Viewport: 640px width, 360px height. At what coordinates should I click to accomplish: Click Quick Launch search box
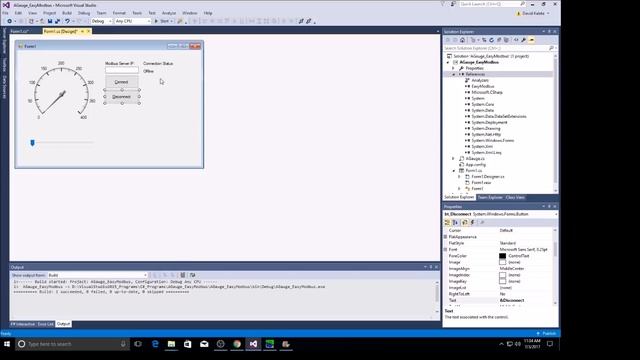(x=492, y=4)
